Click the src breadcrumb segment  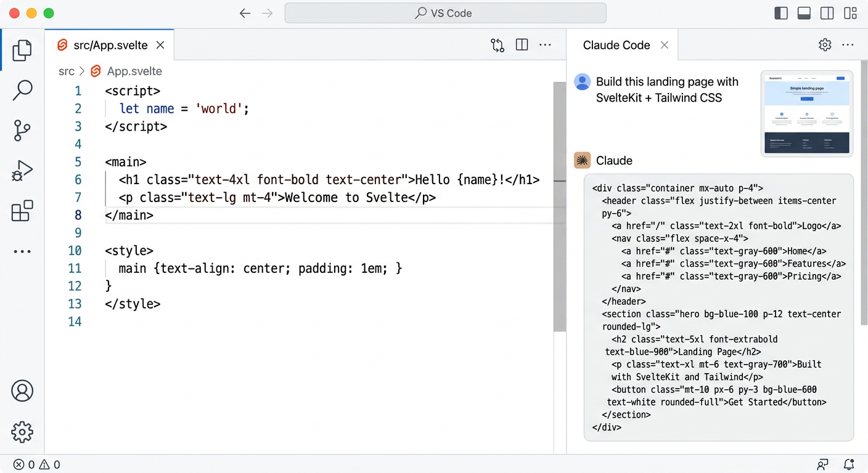pos(67,71)
